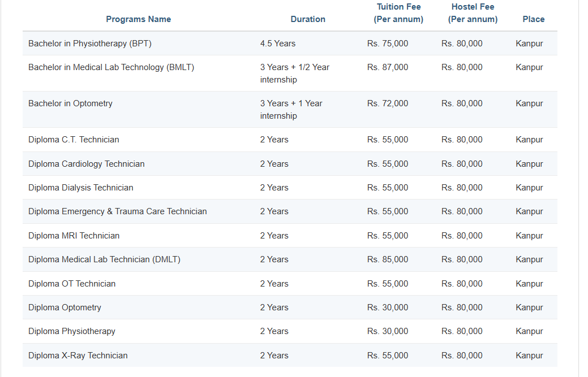Screen dimensions: 588x377
Task: Select Diploma Physiotherapy program name
Action: [x=72, y=331]
